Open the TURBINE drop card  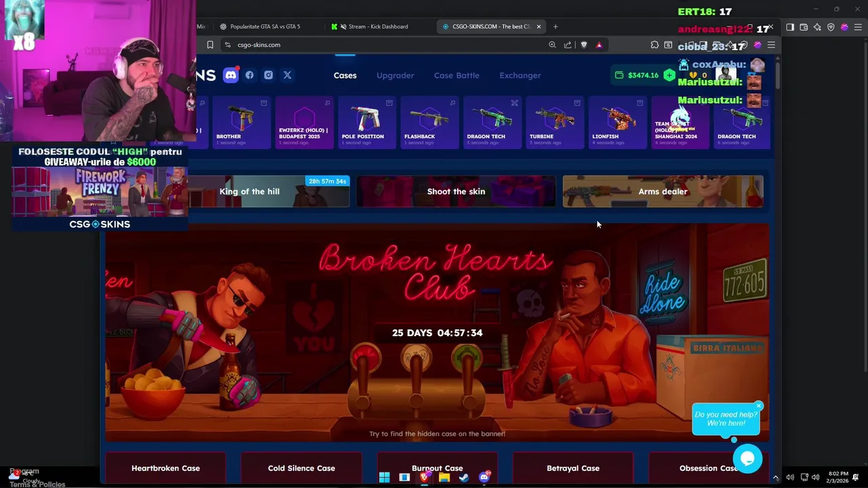[555, 123]
